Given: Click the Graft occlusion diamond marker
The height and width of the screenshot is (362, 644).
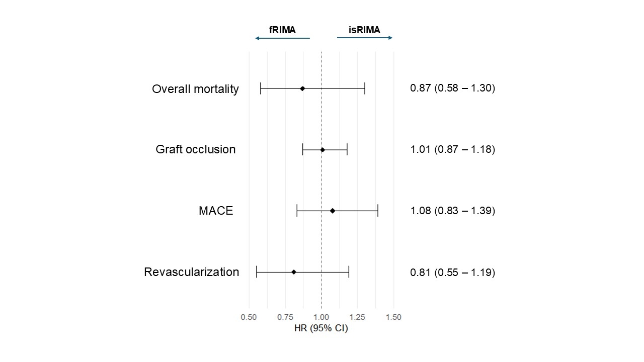Looking at the screenshot, I should [x=323, y=150].
